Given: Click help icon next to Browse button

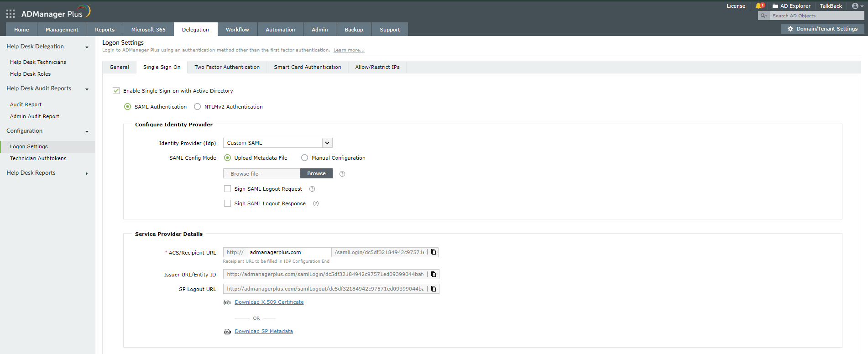Looking at the screenshot, I should (342, 174).
